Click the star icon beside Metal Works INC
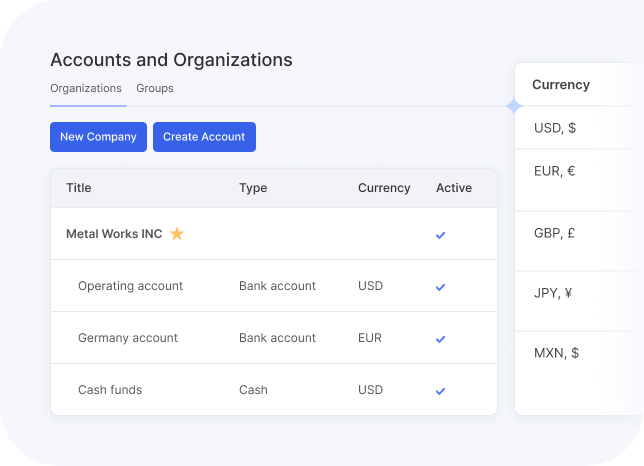 (x=177, y=234)
